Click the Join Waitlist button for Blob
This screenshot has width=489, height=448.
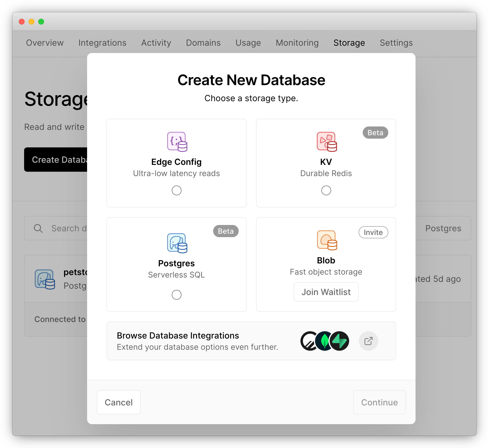point(326,292)
